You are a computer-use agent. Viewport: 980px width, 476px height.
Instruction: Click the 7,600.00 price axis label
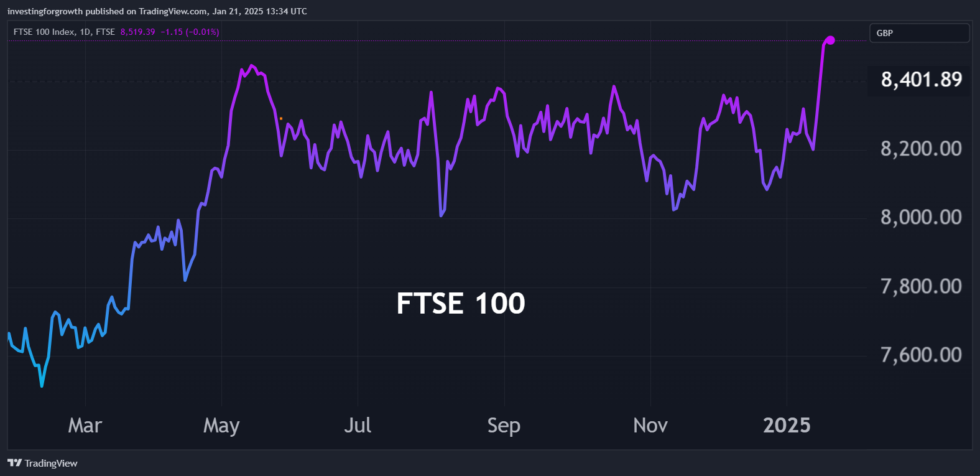[x=921, y=355]
